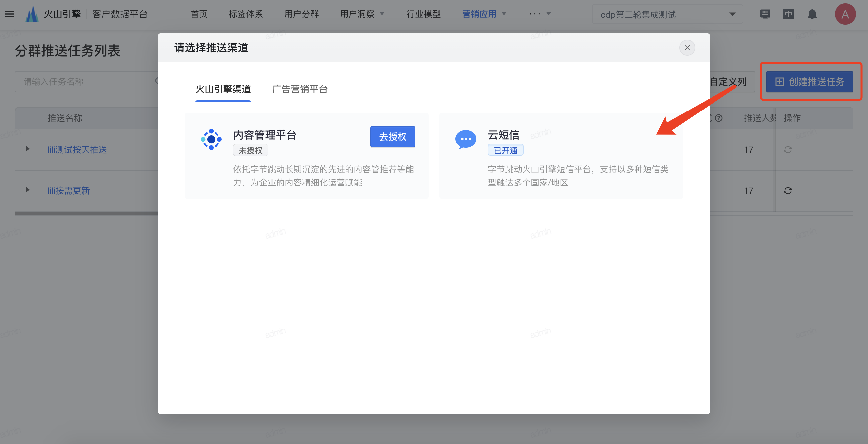
Task: Click the 未授权 status tag
Action: tap(250, 150)
